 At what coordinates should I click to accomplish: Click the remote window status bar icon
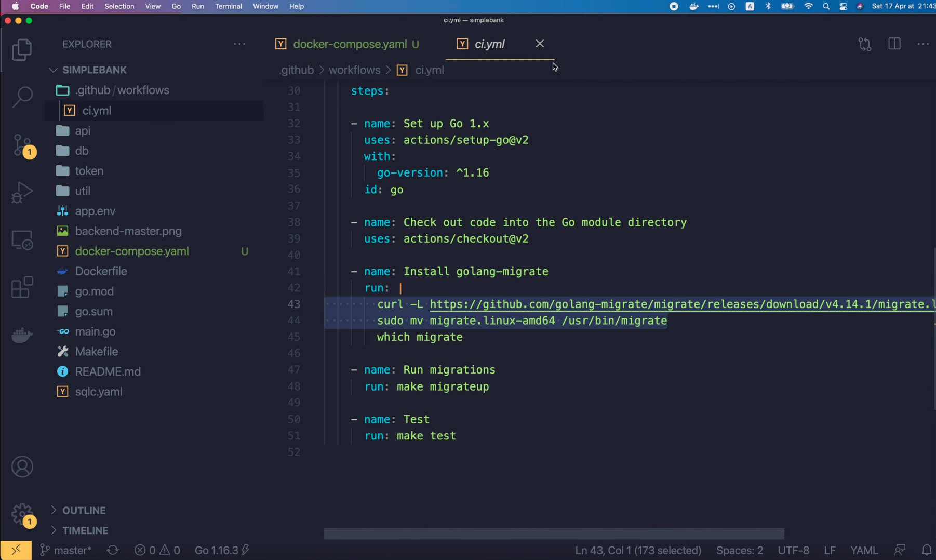click(x=16, y=550)
